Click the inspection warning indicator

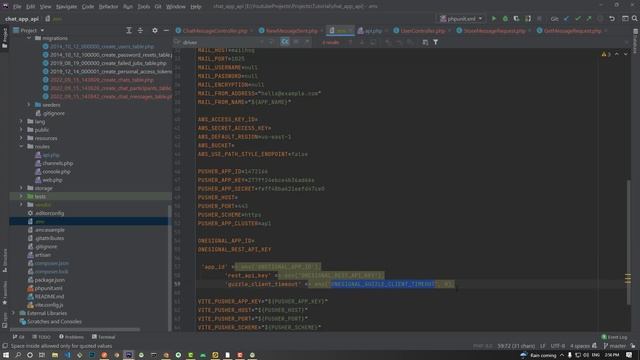606,54
